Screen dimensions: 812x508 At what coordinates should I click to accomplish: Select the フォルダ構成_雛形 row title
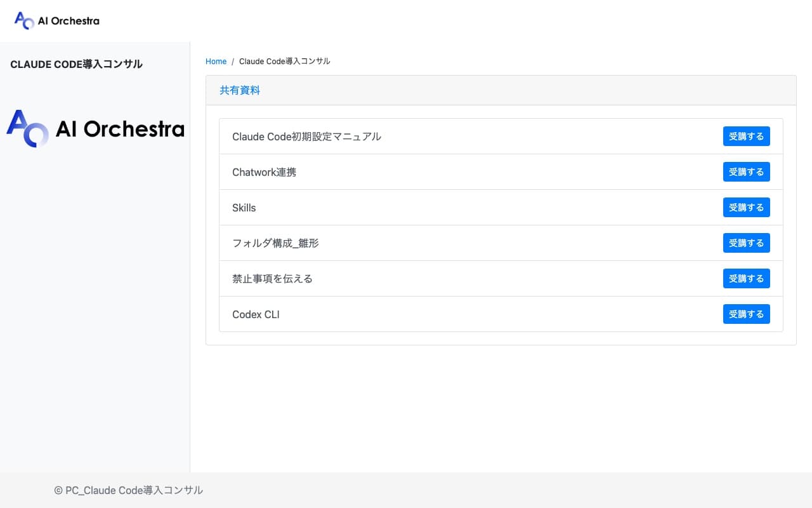click(275, 243)
